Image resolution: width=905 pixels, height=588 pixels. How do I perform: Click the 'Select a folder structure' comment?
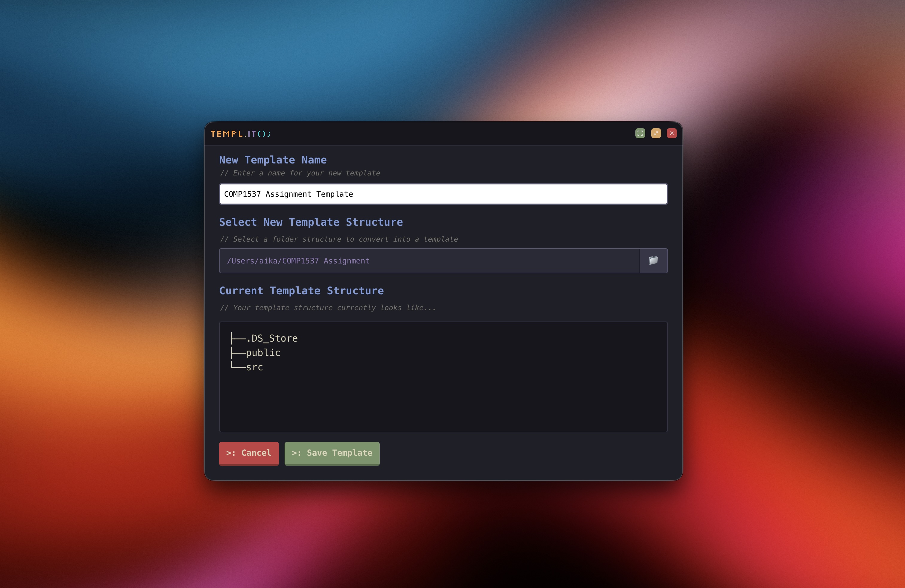point(338,239)
